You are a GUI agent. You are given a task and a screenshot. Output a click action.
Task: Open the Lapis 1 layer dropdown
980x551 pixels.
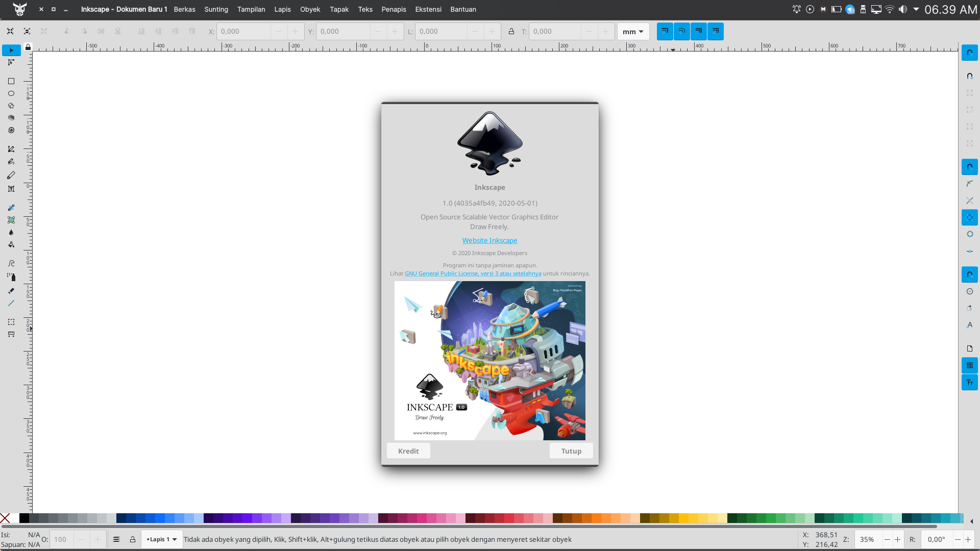pyautogui.click(x=162, y=539)
